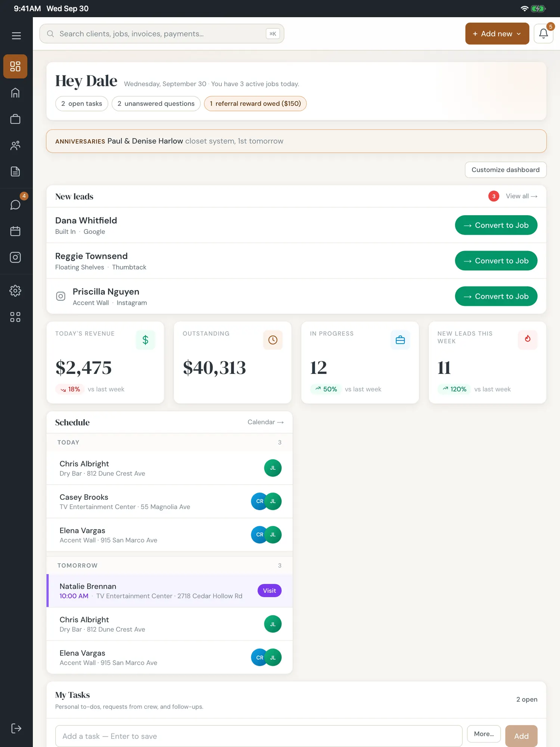Screen dimensions: 560x747
Task: Click the clock icon on Outstanding card
Action: click(x=273, y=340)
